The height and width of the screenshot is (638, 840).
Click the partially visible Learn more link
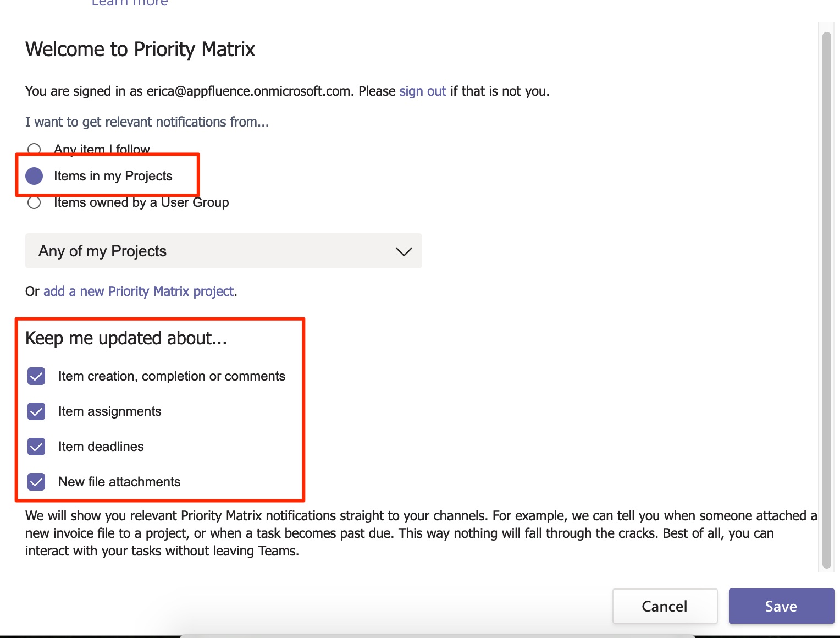coord(130,3)
